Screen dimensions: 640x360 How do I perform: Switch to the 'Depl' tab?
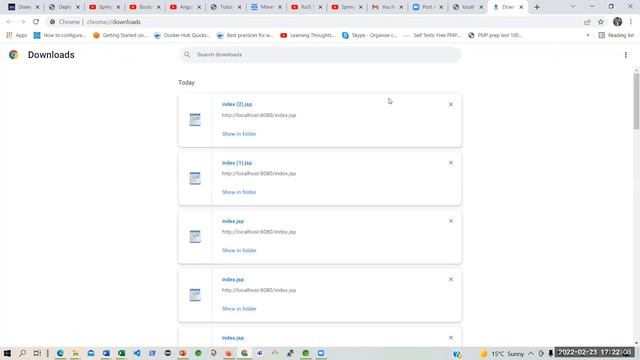pyautogui.click(x=64, y=7)
